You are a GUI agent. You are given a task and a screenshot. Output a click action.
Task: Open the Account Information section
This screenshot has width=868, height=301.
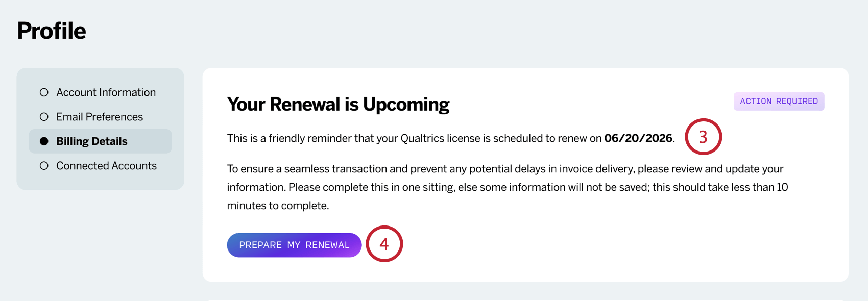click(x=106, y=92)
